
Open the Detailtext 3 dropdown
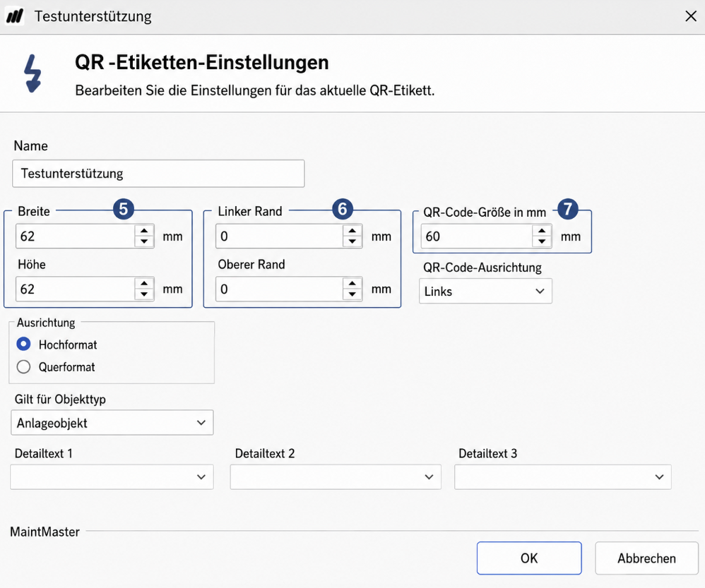pos(563,476)
